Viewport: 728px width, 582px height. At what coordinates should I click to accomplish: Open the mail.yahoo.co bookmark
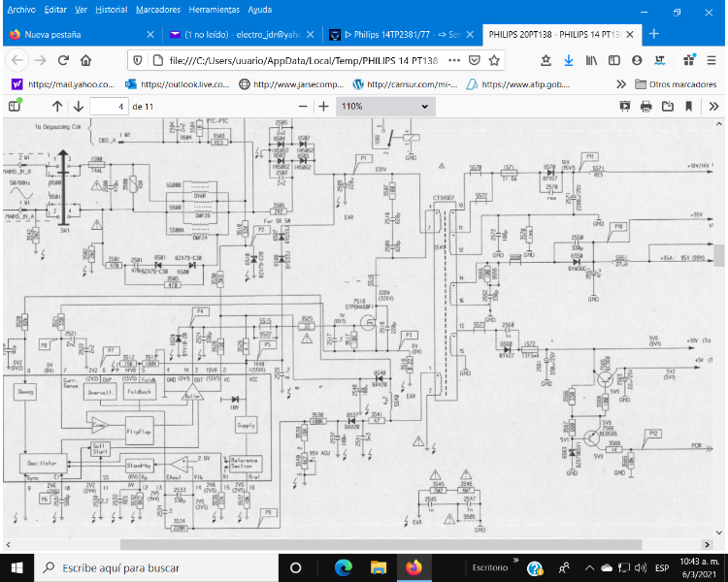(x=60, y=83)
